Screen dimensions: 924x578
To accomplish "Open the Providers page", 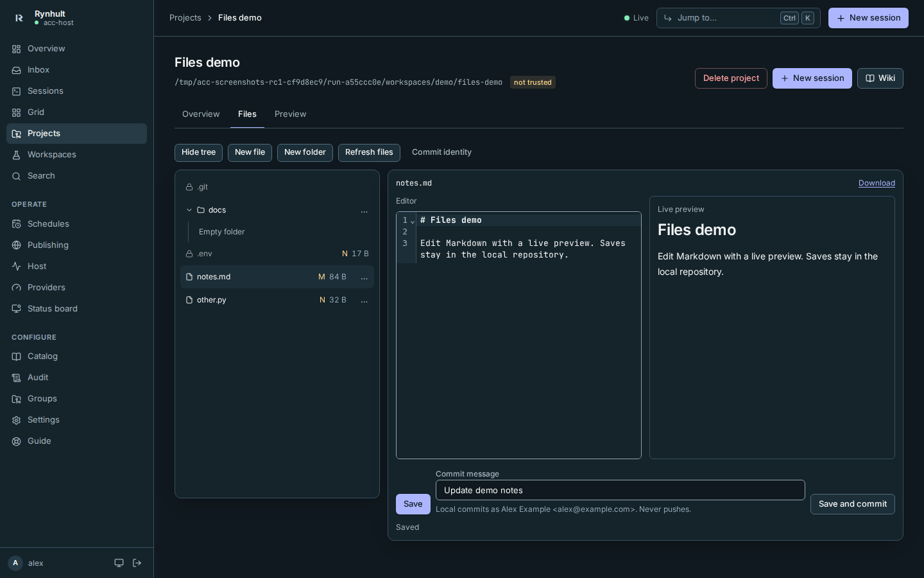I will pos(76,288).
